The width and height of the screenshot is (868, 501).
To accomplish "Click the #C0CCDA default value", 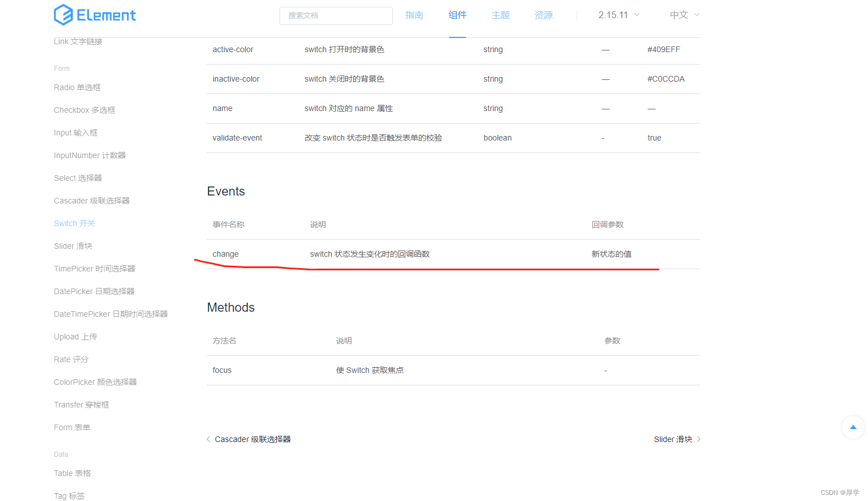I will point(666,79).
